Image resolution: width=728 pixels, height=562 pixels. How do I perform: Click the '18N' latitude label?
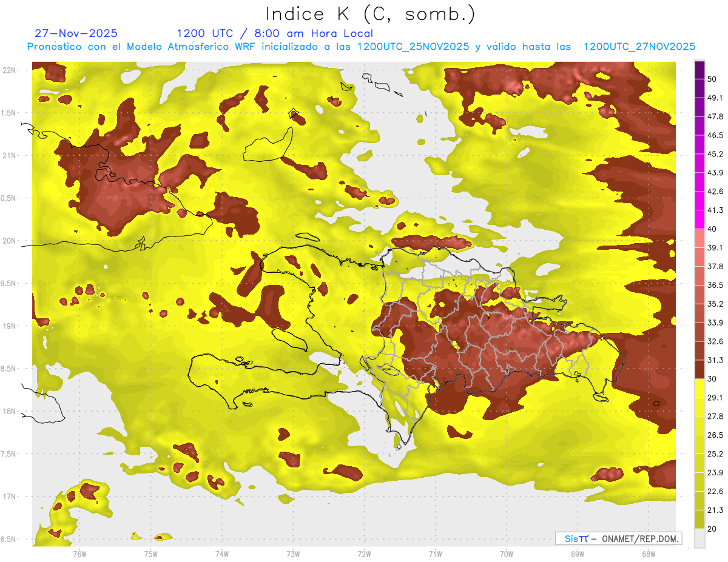(x=10, y=412)
